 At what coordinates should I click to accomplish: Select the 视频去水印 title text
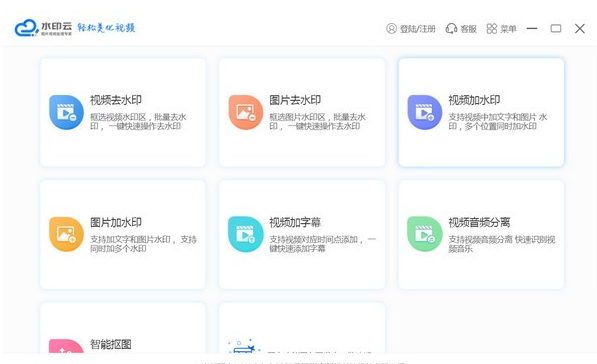tap(116, 100)
